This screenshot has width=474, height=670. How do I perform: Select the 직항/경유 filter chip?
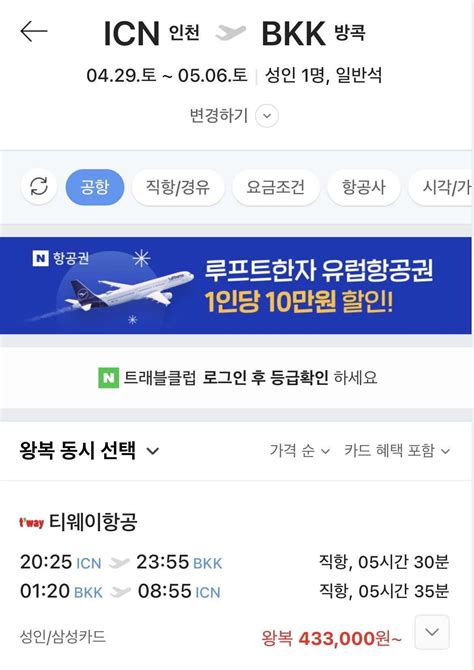tap(178, 187)
